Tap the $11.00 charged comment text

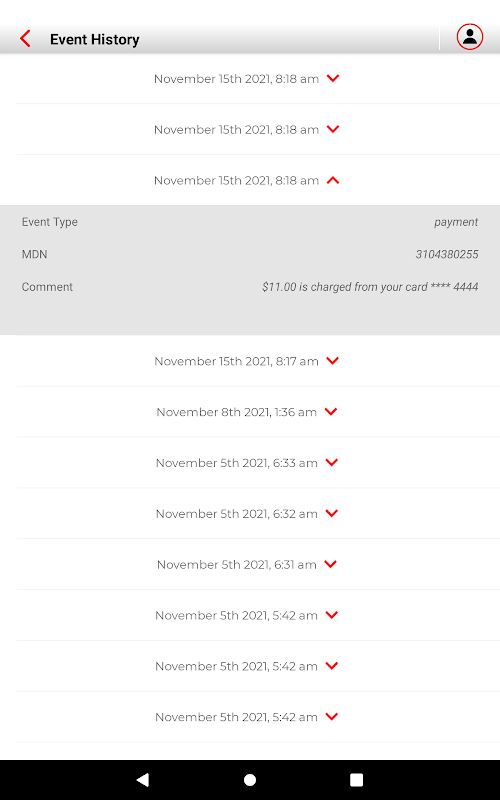click(370, 287)
